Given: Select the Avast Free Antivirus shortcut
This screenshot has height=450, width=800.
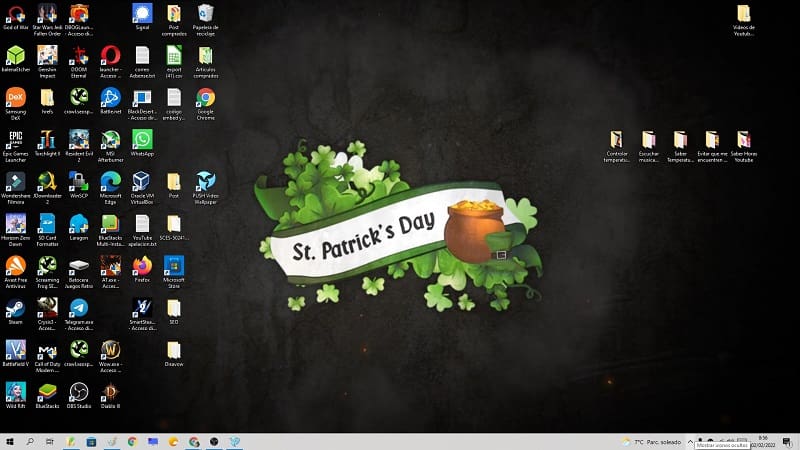Looking at the screenshot, I should point(15,272).
